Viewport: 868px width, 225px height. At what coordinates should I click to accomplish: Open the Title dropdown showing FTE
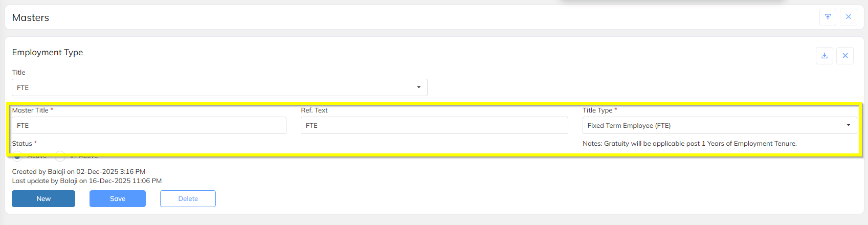[x=219, y=87]
